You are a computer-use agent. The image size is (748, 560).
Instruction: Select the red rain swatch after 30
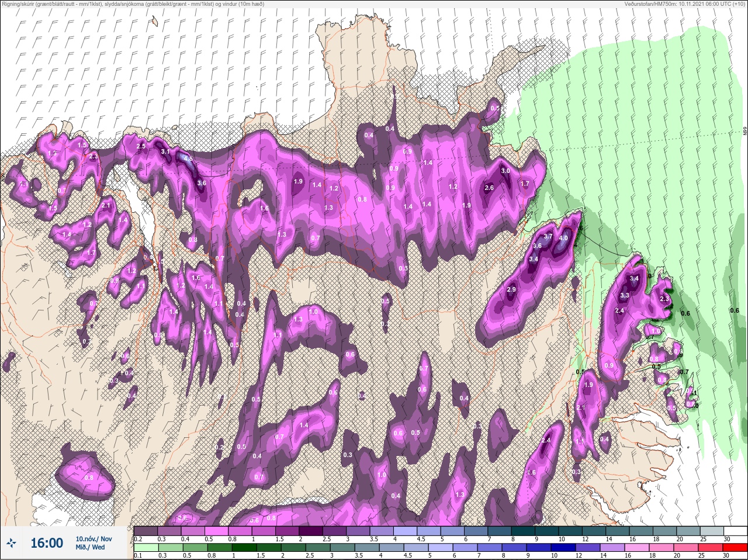735,548
